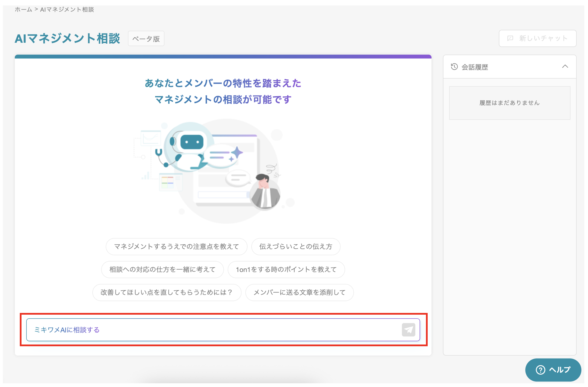Click the paper-plane send icon
Viewport: 588px width, 387px height.
coord(408,330)
